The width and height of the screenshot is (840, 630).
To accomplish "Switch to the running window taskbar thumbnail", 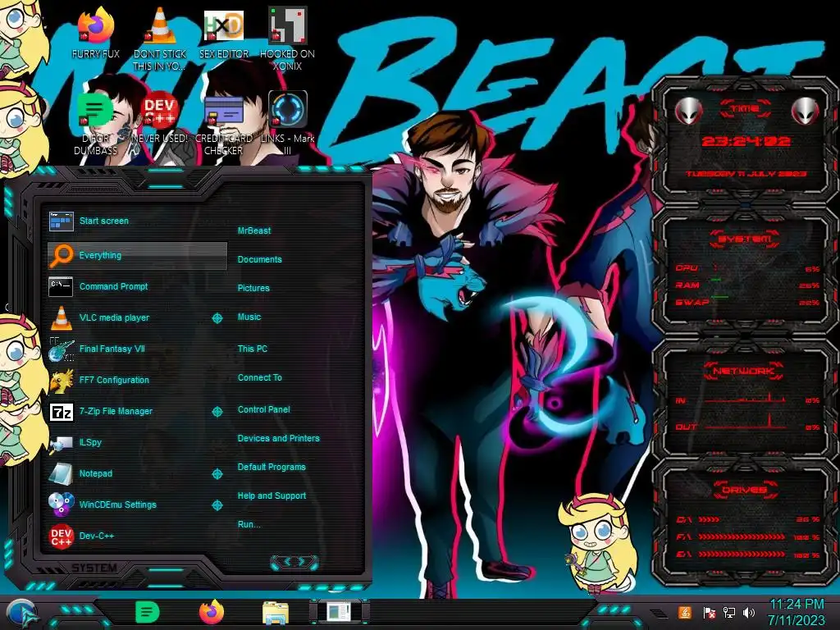I will point(340,612).
